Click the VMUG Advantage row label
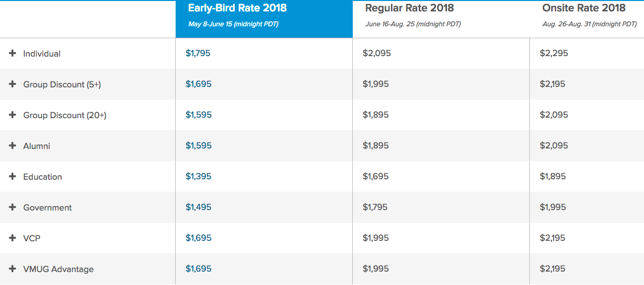 (58, 269)
